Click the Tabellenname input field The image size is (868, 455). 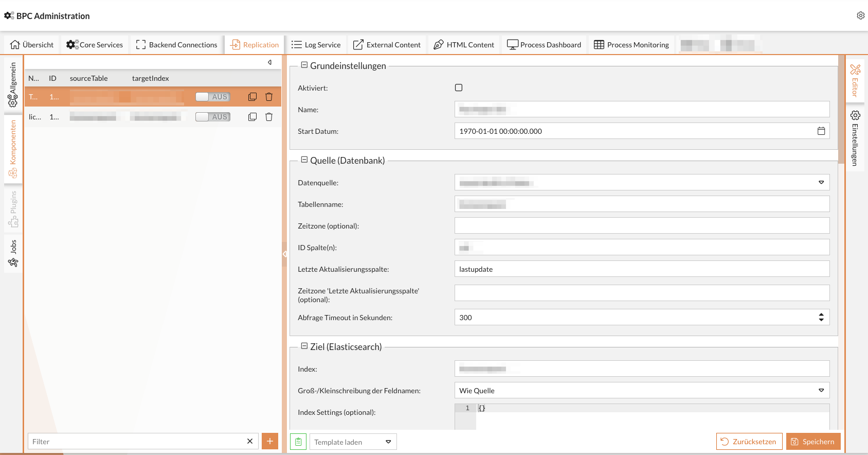(x=642, y=204)
